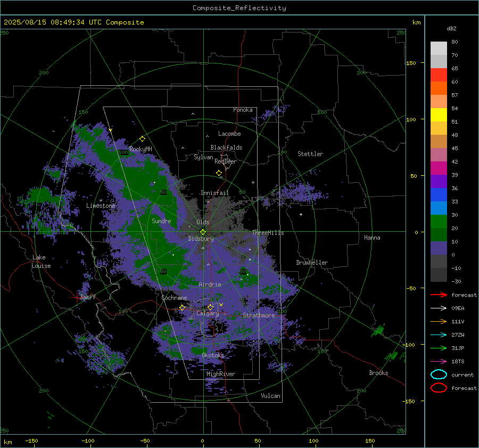This screenshot has width=479, height=448.
Task: Click the Airdrie city label
Action: tap(210, 284)
